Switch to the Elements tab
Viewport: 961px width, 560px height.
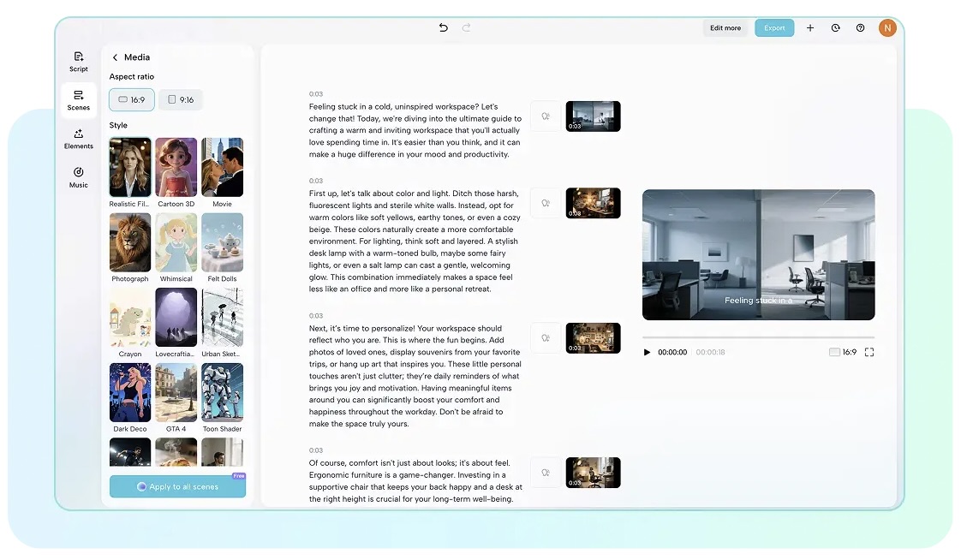tap(79, 138)
